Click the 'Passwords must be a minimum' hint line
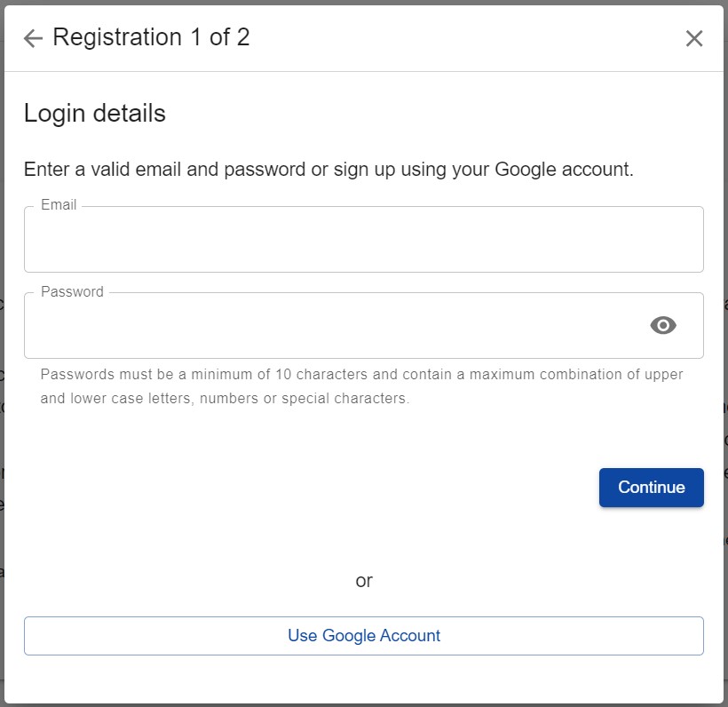 361,375
